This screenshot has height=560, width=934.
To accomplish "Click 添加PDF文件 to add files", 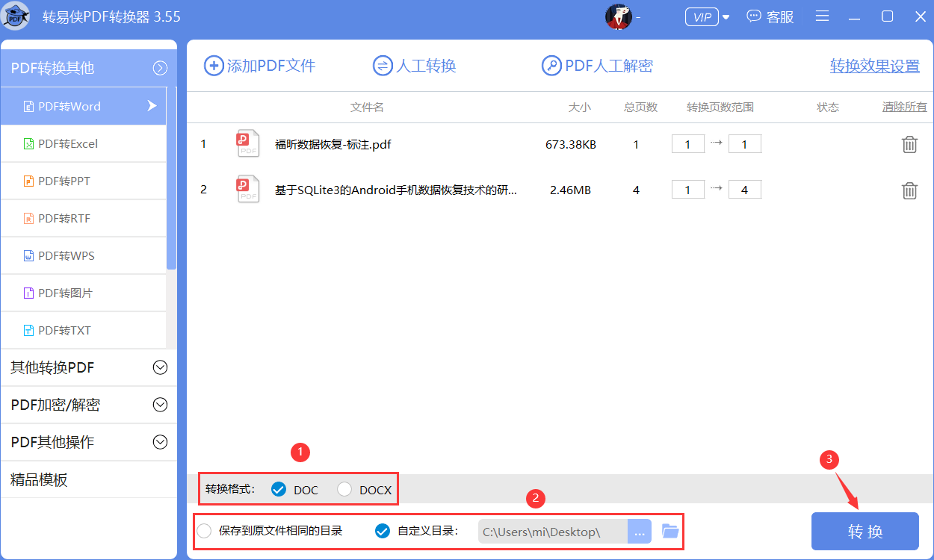I will tap(260, 66).
